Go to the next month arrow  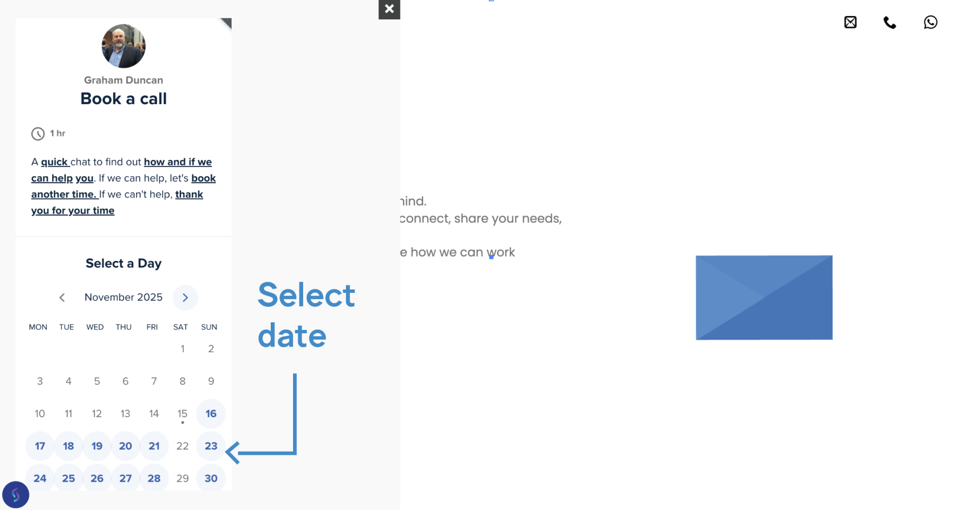(x=185, y=298)
